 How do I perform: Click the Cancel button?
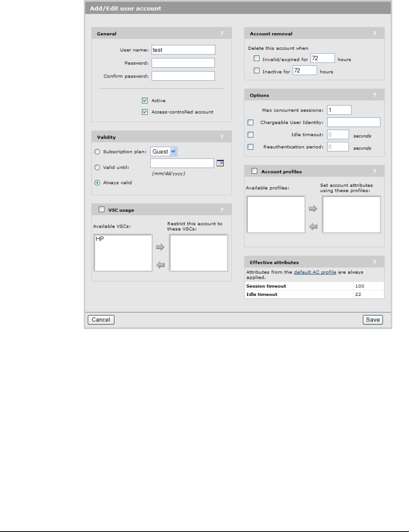[101, 320]
